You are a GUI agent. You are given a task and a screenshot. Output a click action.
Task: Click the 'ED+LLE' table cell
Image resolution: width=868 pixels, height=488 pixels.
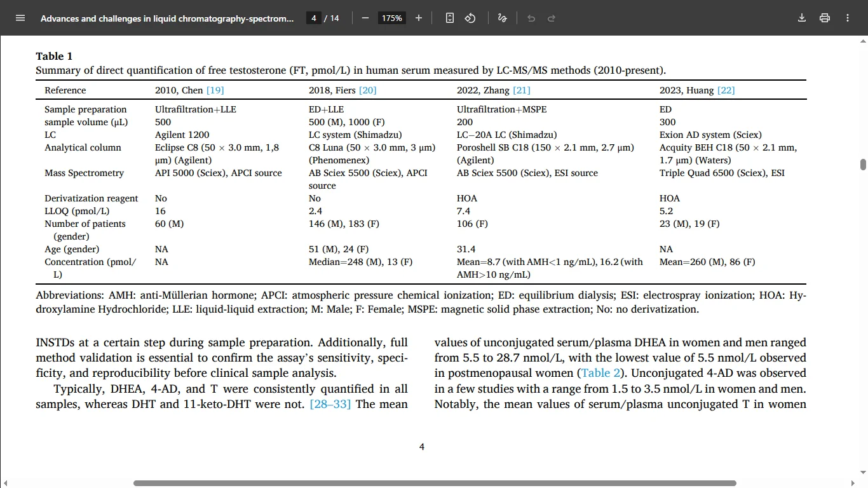pos(326,109)
